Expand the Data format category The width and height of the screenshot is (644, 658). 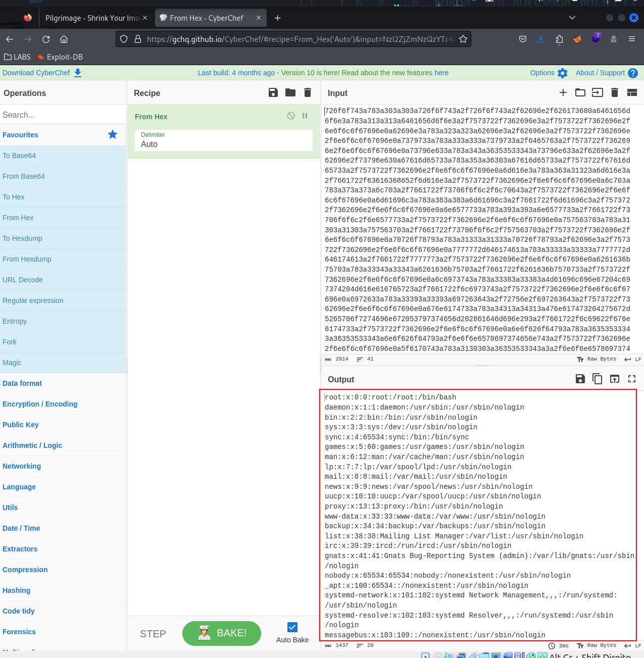[x=63, y=383]
